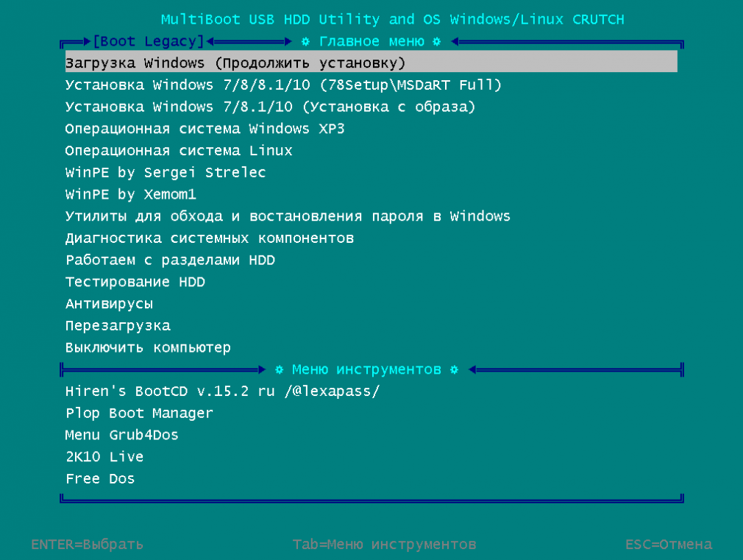Screen dimensions: 743x560
Task: Start 'Plop Boot Manager'
Action: pyautogui.click(x=139, y=413)
